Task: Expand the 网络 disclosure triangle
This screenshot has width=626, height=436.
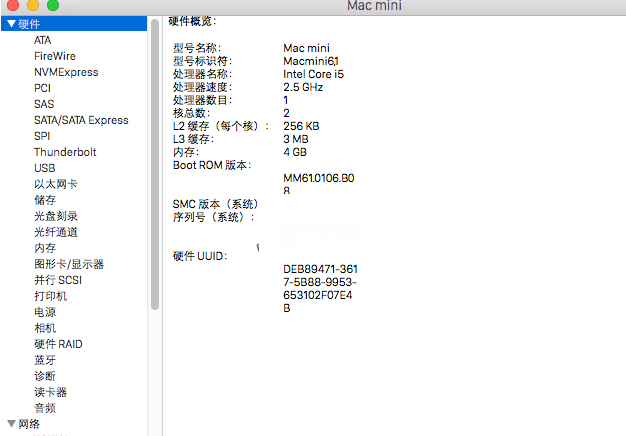Action: (10, 424)
